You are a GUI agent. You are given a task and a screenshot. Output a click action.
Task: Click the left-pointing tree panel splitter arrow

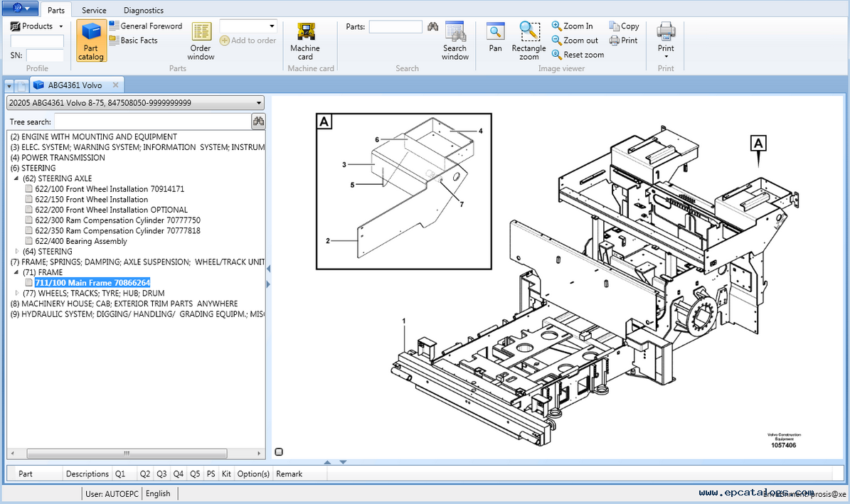pyautogui.click(x=268, y=268)
